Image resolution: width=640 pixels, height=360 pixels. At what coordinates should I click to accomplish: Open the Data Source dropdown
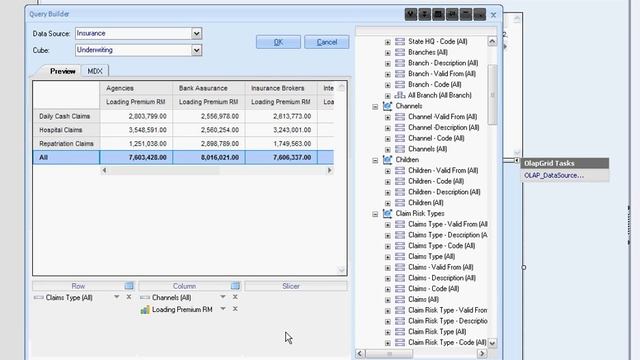[196, 33]
